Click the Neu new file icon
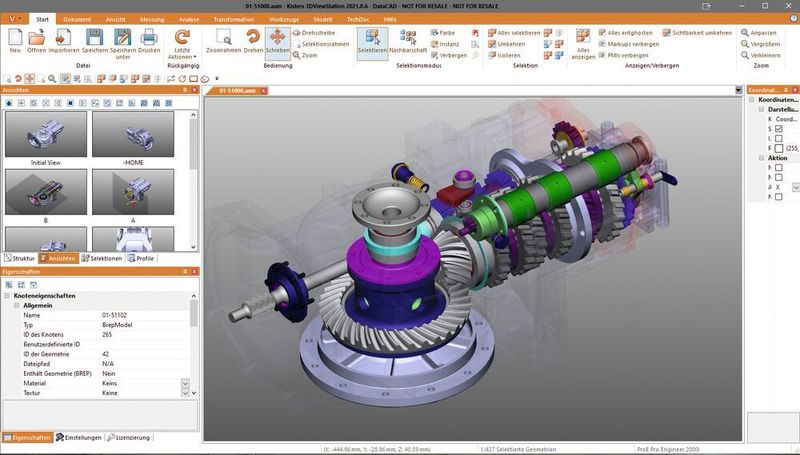Image resolution: width=800 pixels, height=455 pixels. 14,37
